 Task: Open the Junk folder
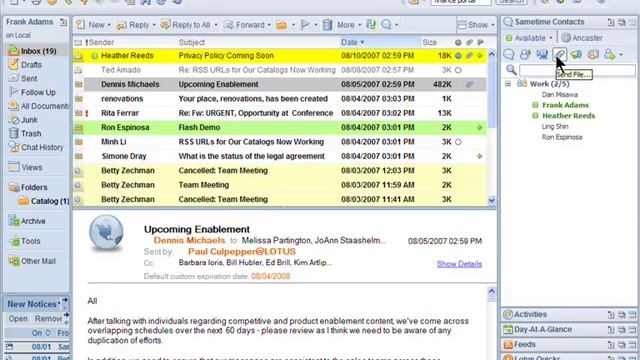(x=24, y=120)
